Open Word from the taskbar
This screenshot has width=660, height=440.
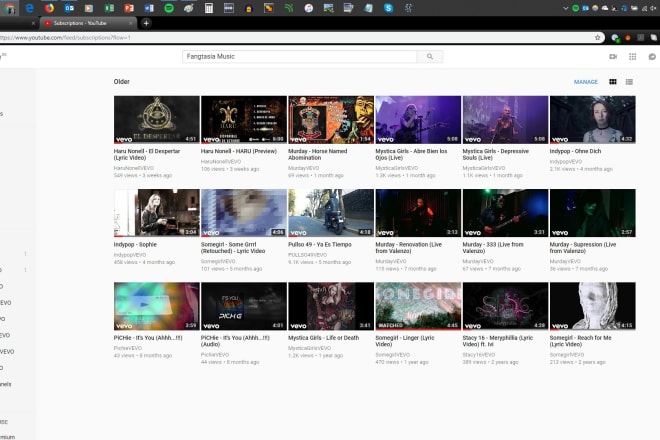149,8
